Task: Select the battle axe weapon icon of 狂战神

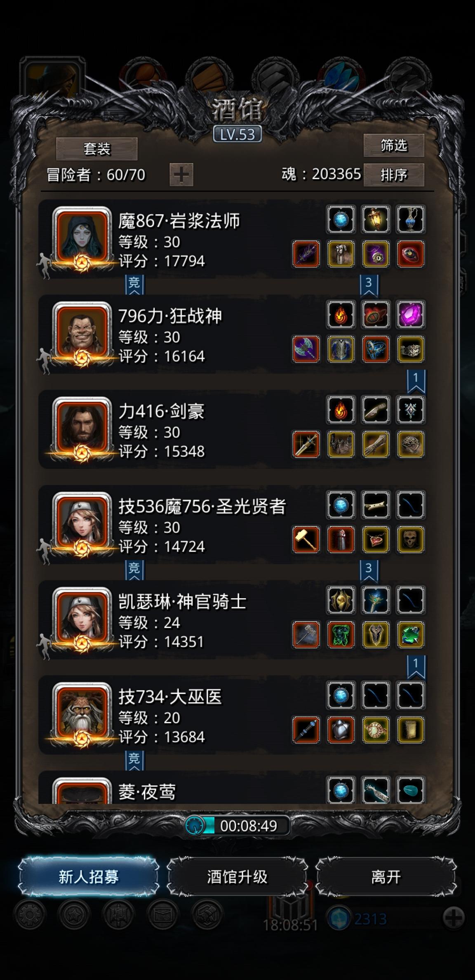Action: [306, 349]
